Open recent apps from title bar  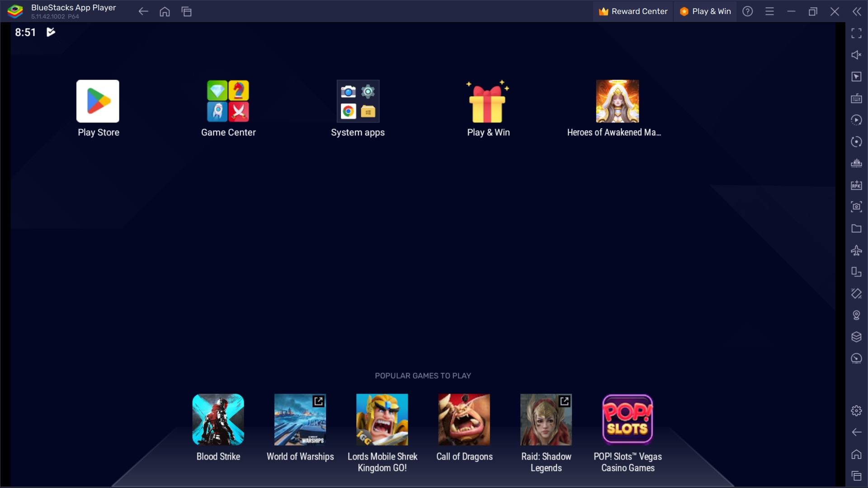coord(187,11)
